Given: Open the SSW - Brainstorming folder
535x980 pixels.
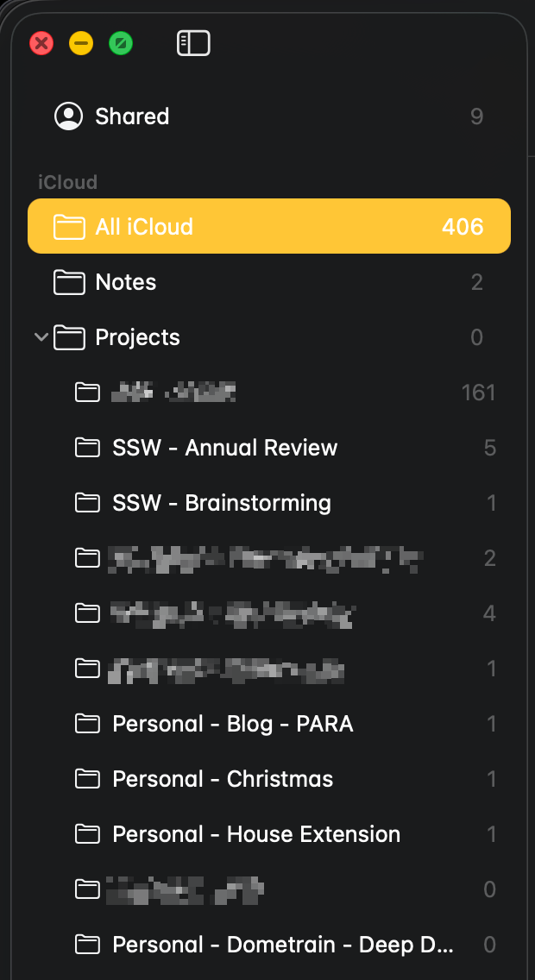Looking at the screenshot, I should (x=222, y=503).
